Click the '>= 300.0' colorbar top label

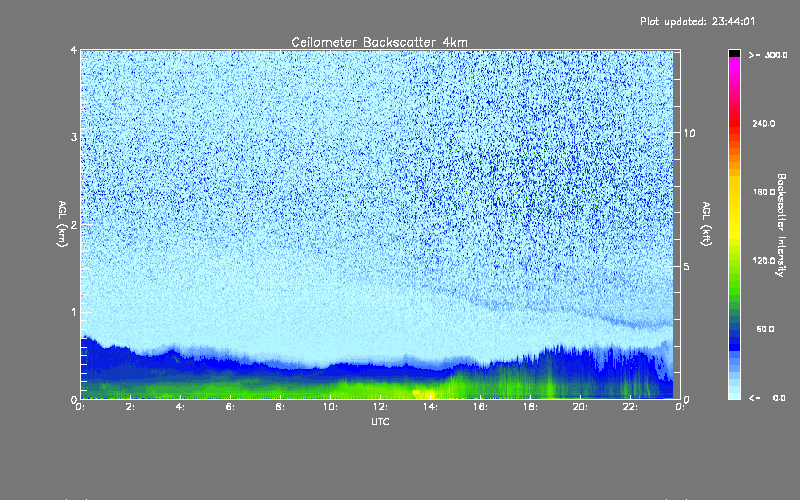tap(768, 55)
